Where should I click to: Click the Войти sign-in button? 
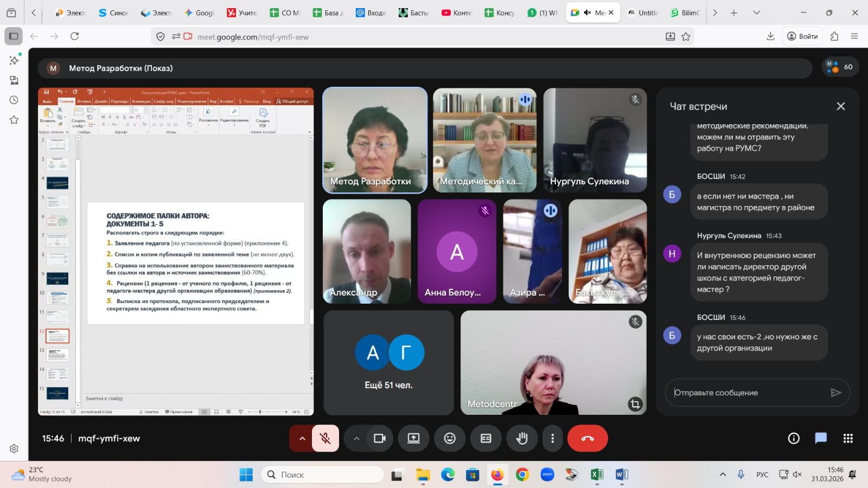pos(802,36)
